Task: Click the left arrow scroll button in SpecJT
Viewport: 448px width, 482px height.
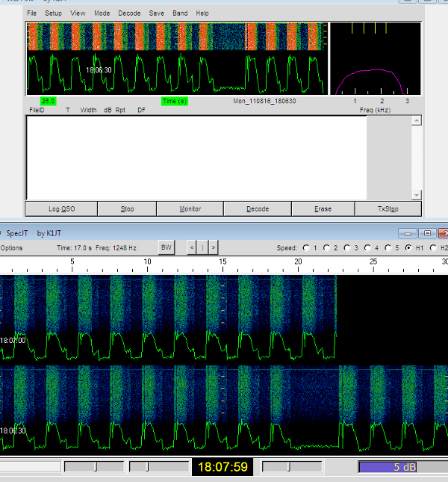Action: (190, 247)
